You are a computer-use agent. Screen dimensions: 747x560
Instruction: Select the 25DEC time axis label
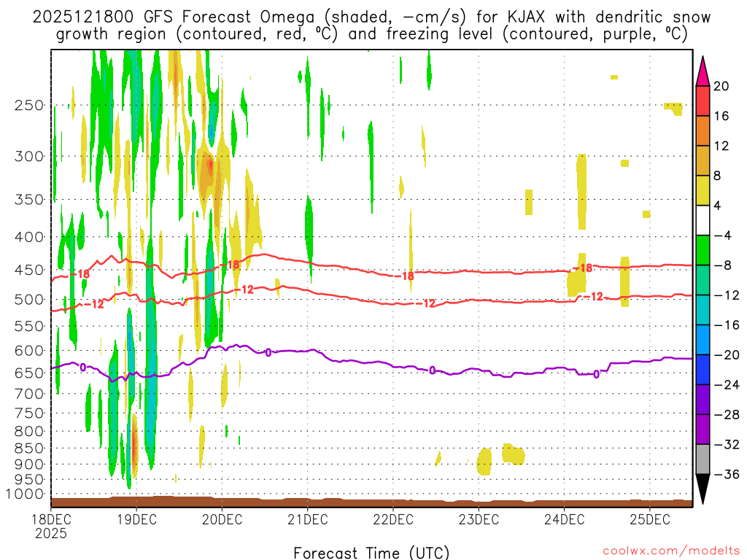pyautogui.click(x=650, y=519)
